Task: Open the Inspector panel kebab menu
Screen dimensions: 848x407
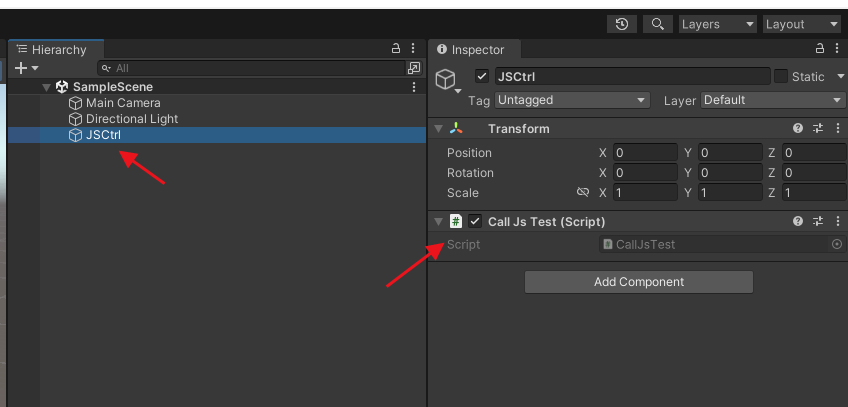Action: (x=837, y=49)
